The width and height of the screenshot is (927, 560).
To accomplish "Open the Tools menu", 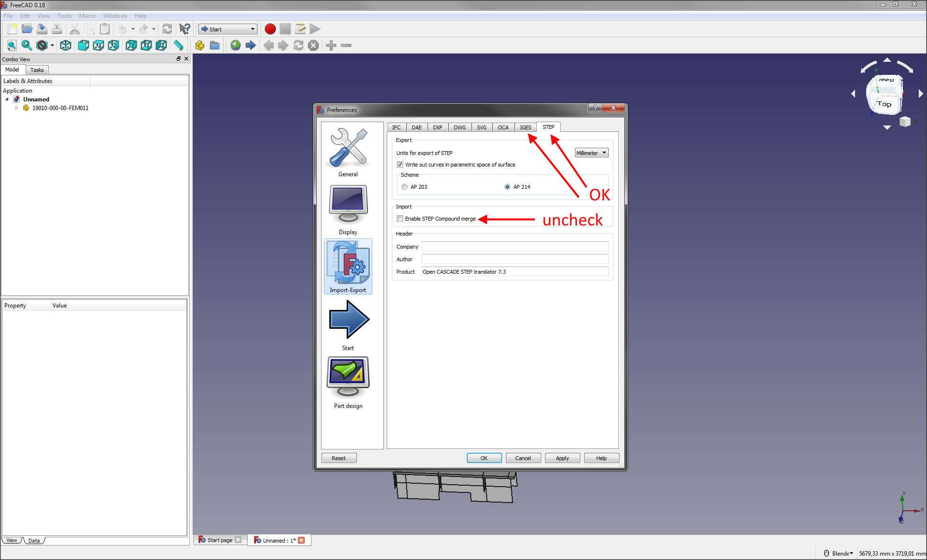I will click(64, 16).
